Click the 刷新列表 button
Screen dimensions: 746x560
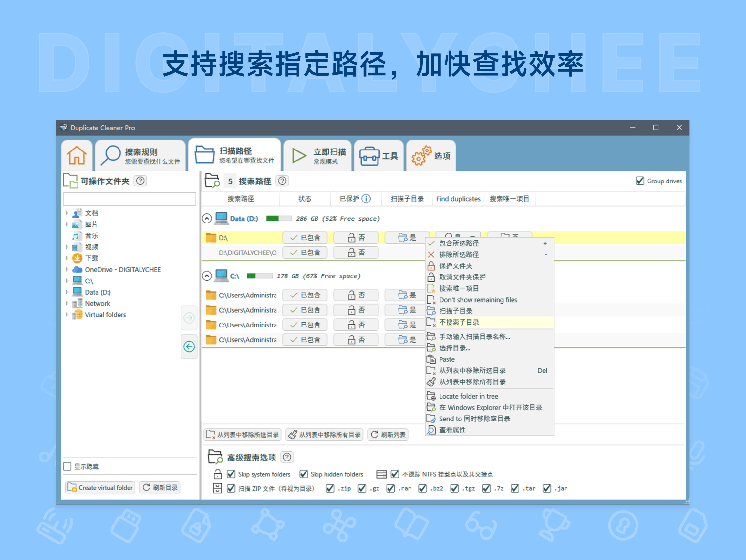tap(388, 434)
